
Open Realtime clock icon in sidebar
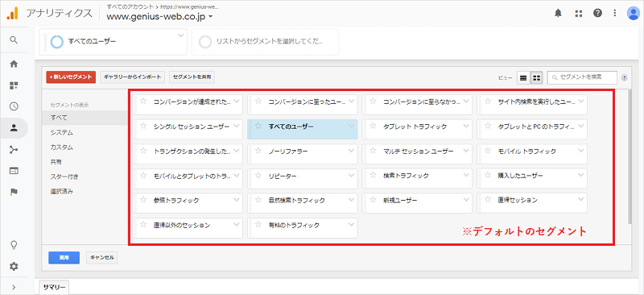(14, 106)
